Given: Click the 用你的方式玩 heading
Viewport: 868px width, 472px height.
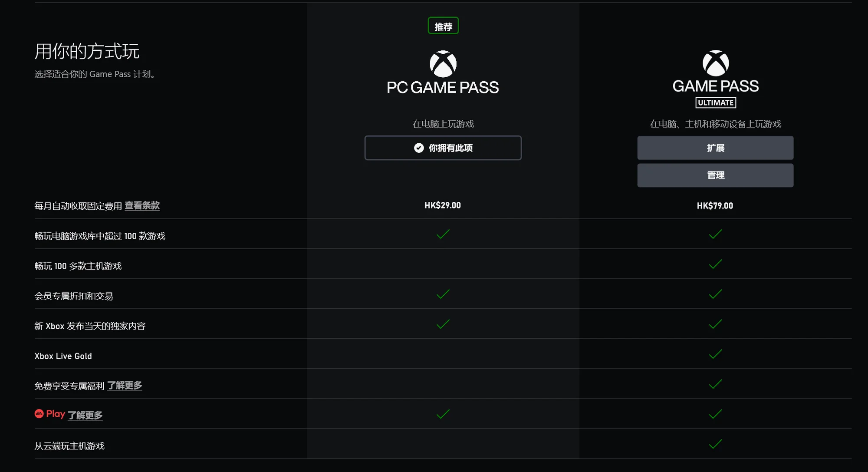Looking at the screenshot, I should tap(87, 51).
